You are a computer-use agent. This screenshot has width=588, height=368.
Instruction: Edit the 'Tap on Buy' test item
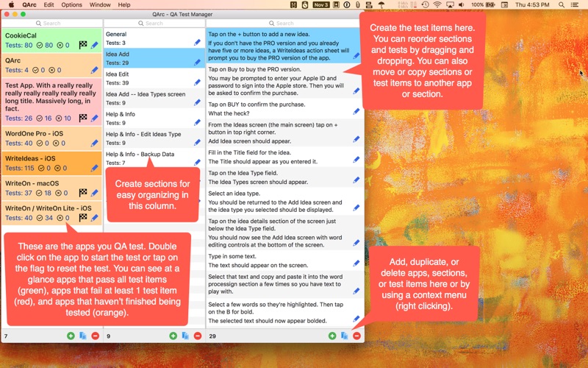click(x=356, y=91)
